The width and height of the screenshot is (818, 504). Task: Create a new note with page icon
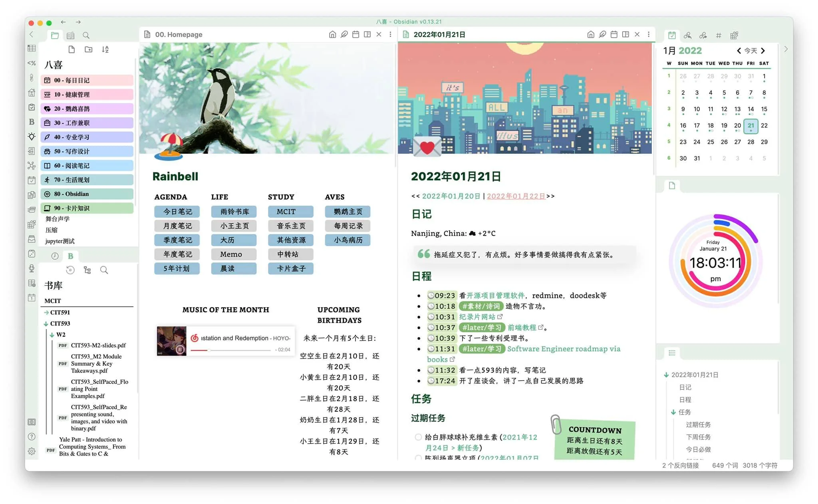71,50
